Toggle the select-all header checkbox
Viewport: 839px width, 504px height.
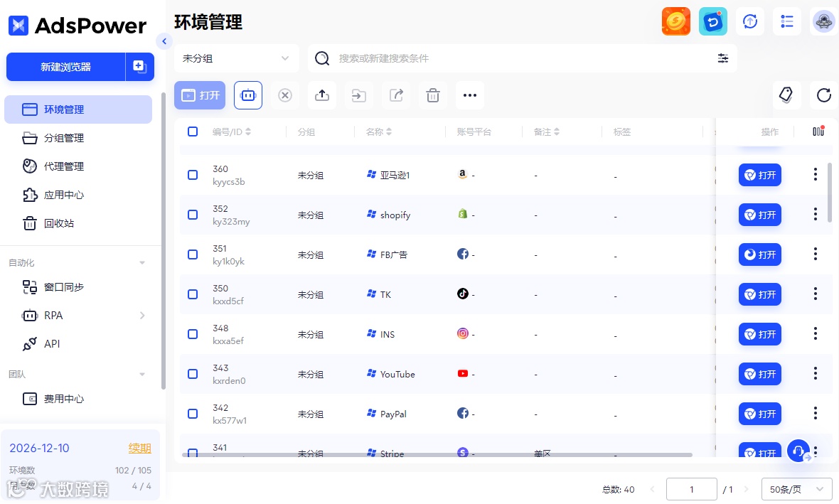point(193,131)
